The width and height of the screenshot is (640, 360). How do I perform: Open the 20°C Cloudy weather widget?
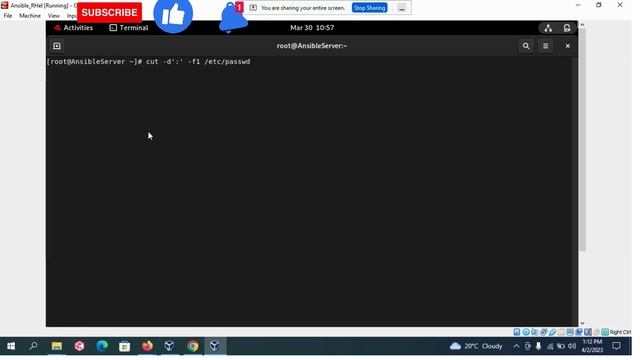[x=476, y=346]
